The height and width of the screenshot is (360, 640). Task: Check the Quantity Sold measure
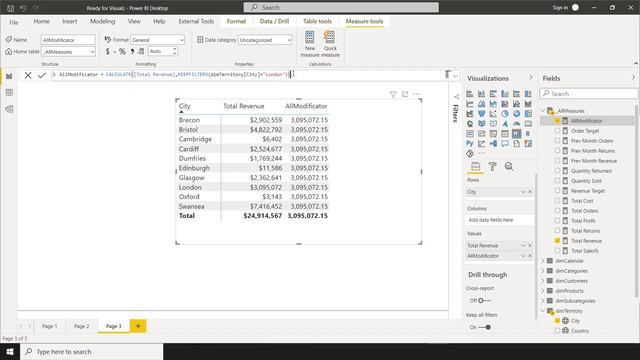pos(557,181)
